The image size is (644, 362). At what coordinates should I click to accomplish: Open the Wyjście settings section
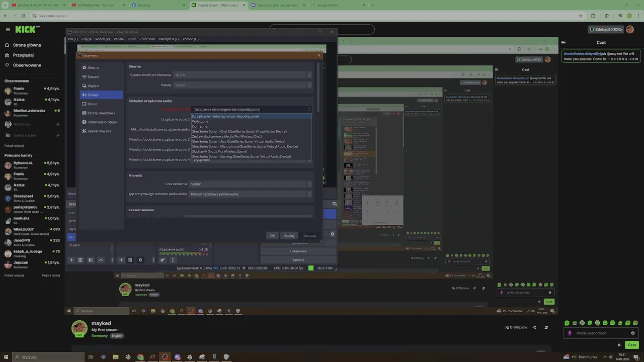(x=101, y=85)
